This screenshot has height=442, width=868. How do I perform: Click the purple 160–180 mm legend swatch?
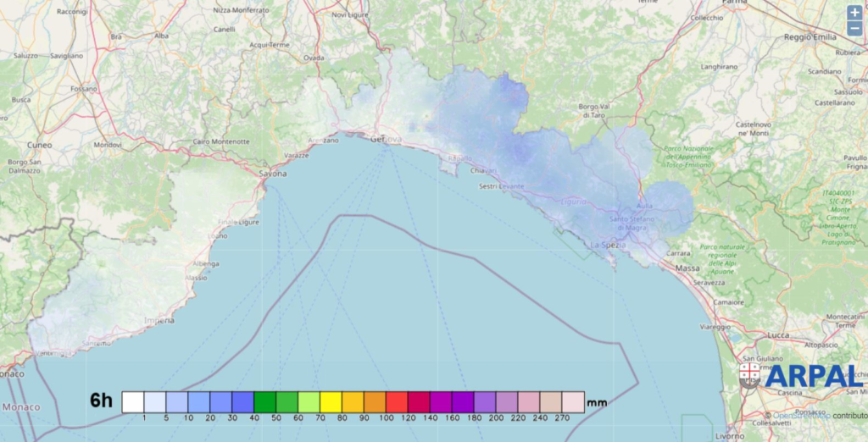click(x=464, y=401)
